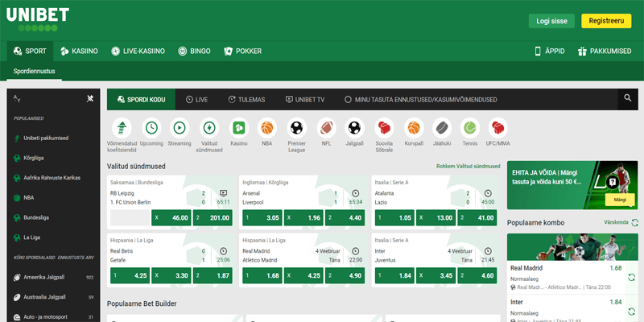Switch to the SPORDI KODU tab
644x322 pixels.
[x=142, y=99]
